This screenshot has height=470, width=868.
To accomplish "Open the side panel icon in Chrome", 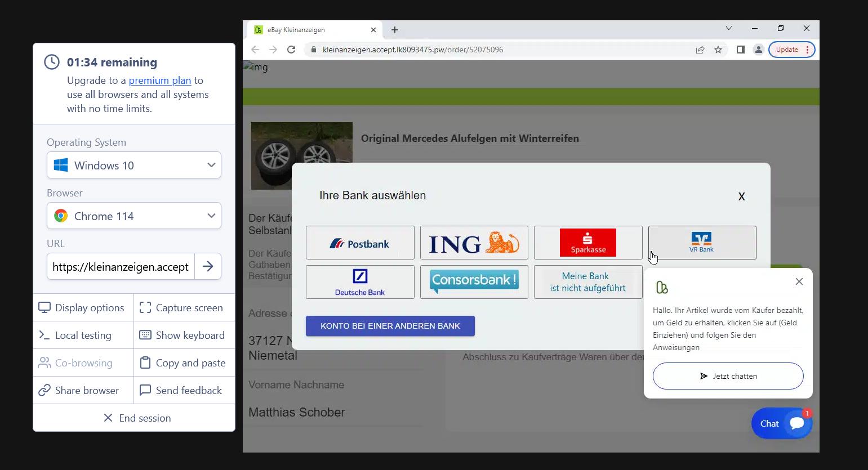I will (740, 50).
